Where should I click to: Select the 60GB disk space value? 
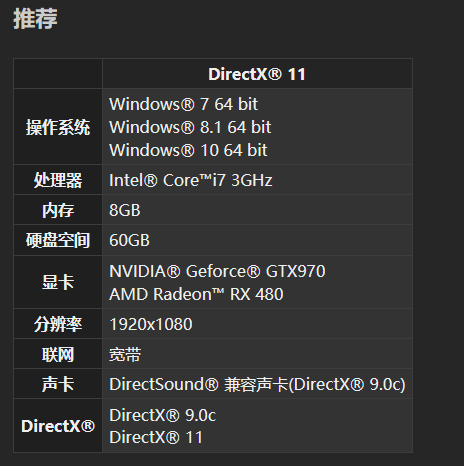pos(129,240)
